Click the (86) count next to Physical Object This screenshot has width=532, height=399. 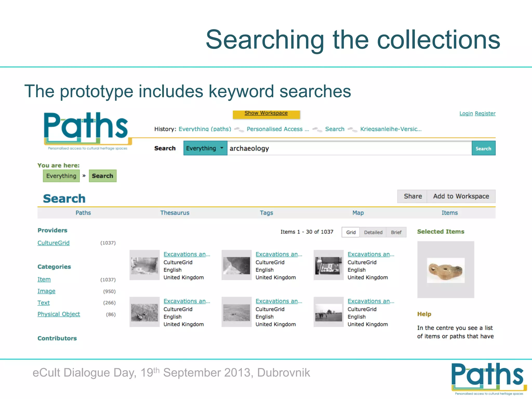111,315
